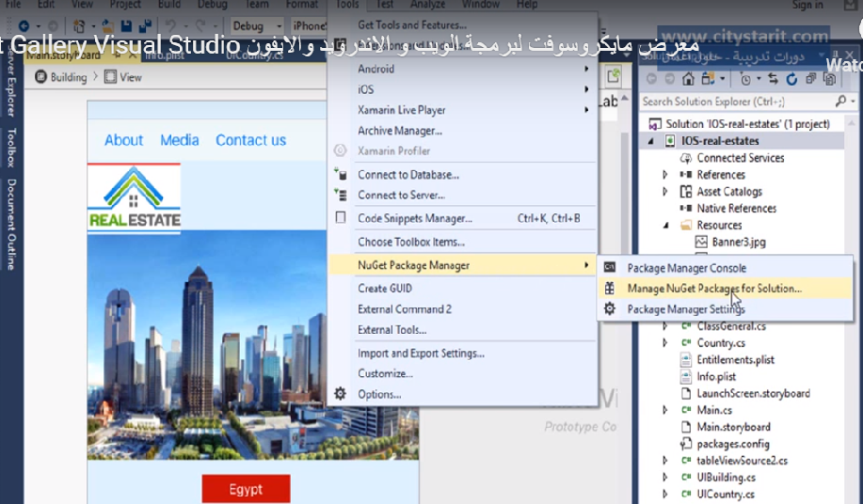Click the Manage NuGet Packages gift-box icon
Viewport: 863px width, 504px height.
coord(609,288)
